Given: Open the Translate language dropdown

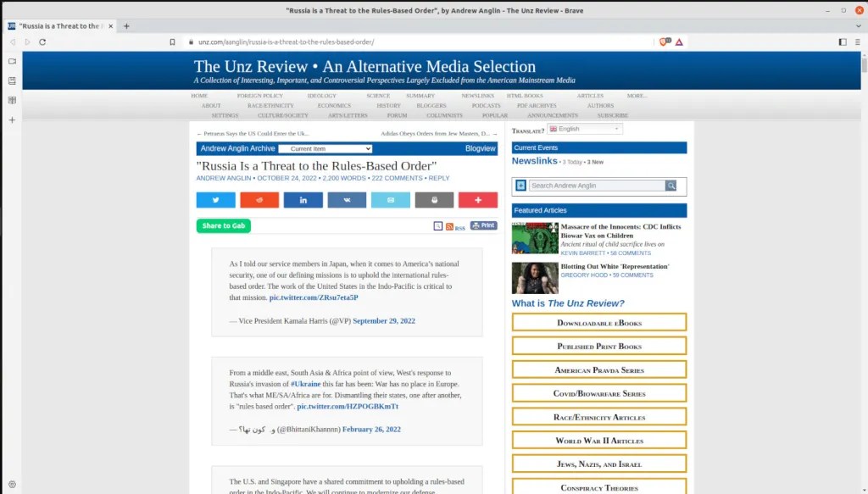Looking at the screenshot, I should click(x=584, y=129).
